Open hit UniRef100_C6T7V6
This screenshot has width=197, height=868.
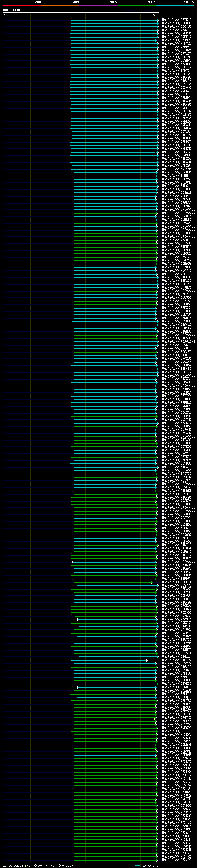(x=176, y=396)
